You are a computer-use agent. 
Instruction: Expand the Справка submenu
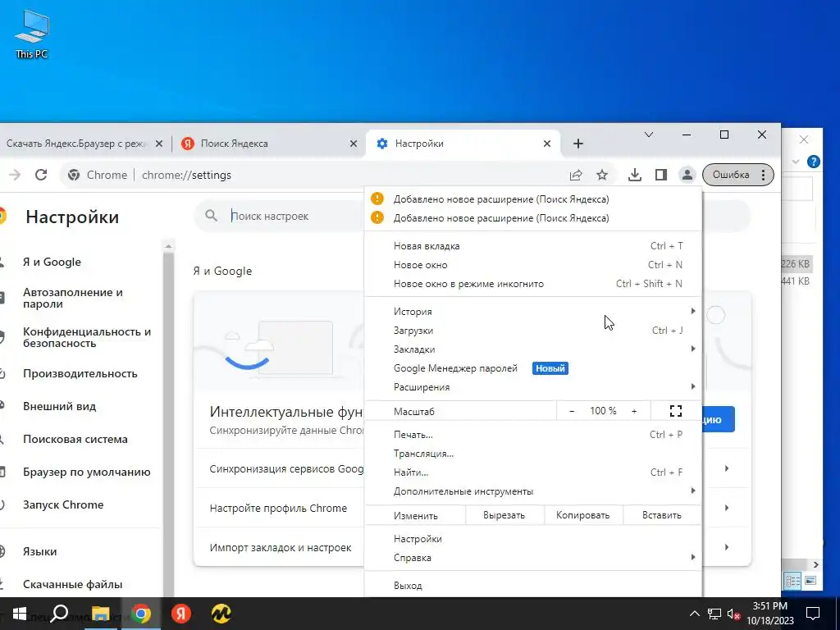(x=533, y=557)
